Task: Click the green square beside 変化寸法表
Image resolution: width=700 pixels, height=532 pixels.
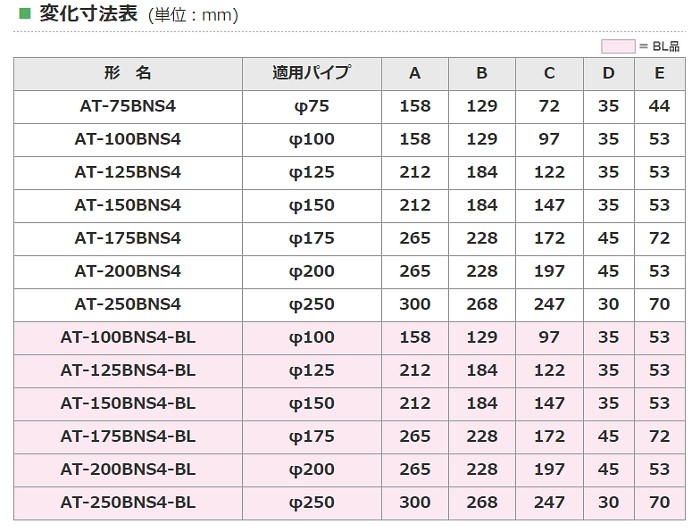Action: click(25, 13)
